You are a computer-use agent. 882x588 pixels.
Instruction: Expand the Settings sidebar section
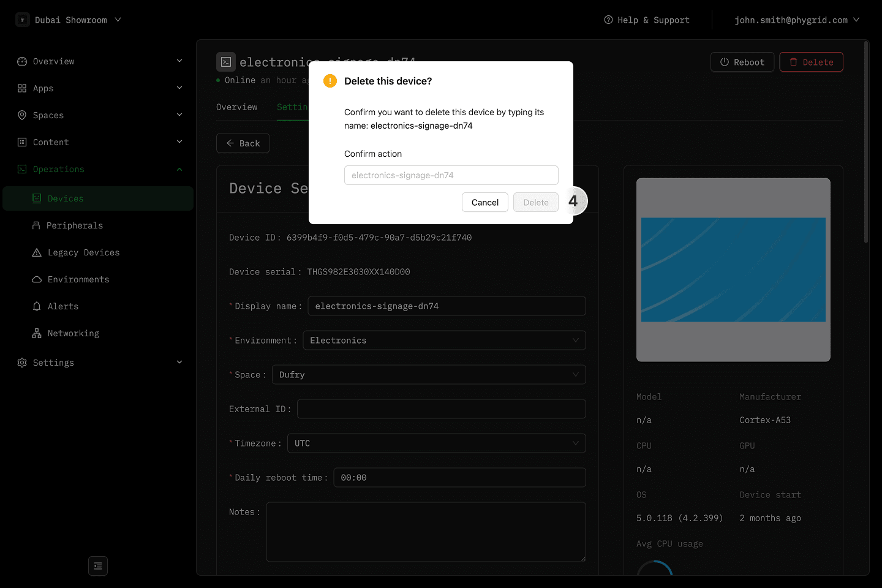tap(179, 363)
